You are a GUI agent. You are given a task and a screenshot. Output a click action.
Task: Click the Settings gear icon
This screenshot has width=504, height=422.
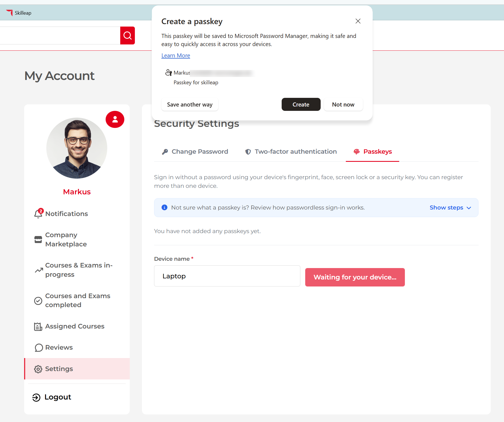(x=38, y=369)
